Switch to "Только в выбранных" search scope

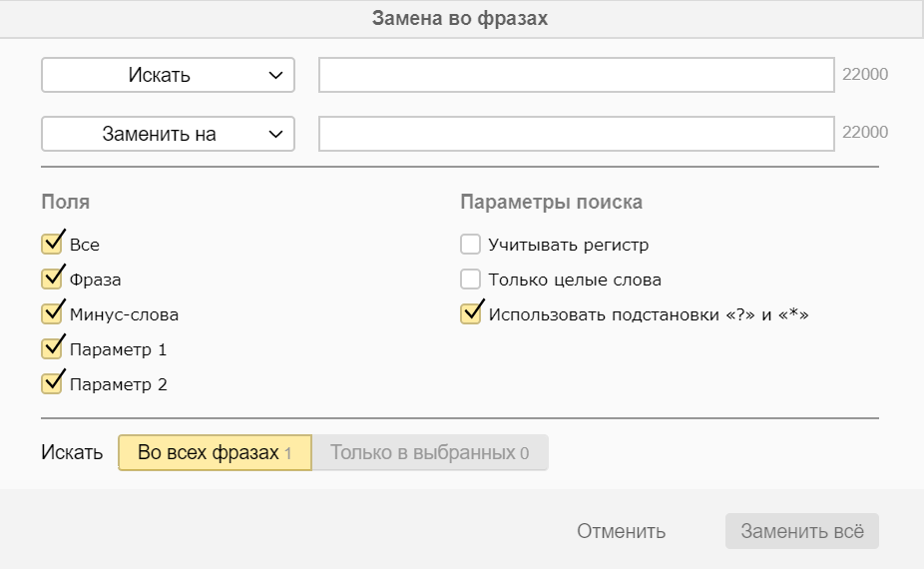point(429,452)
